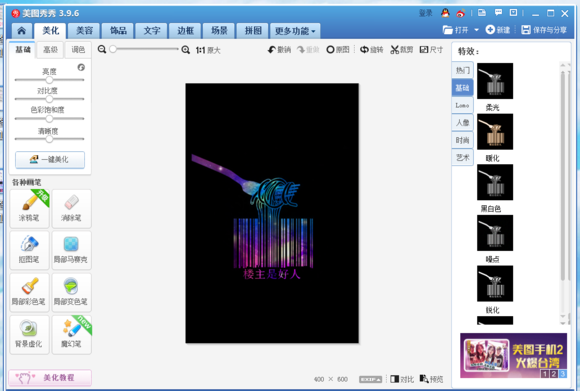Click the effects list scrollbar

(563, 176)
